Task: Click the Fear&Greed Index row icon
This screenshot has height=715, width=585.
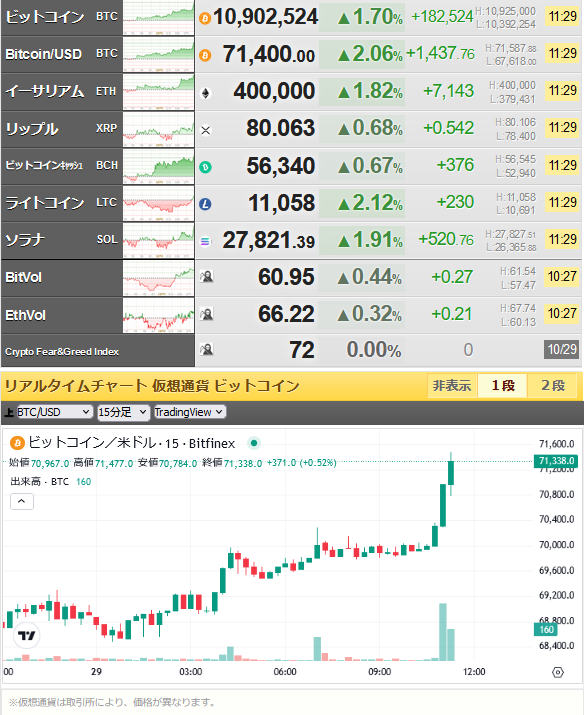Action: (207, 349)
